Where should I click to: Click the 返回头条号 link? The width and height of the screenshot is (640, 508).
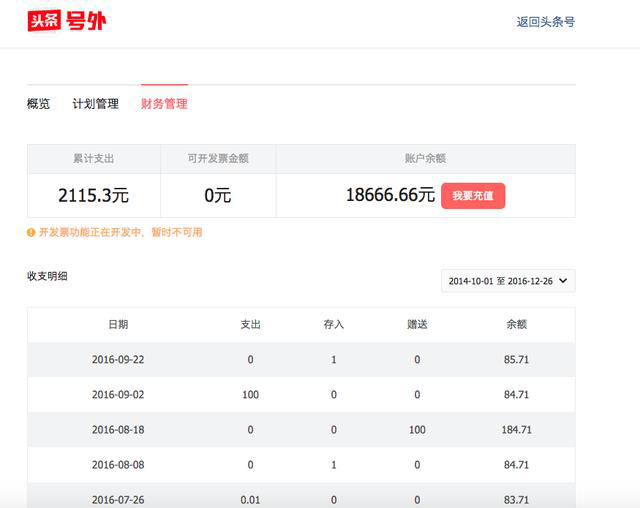(x=545, y=22)
